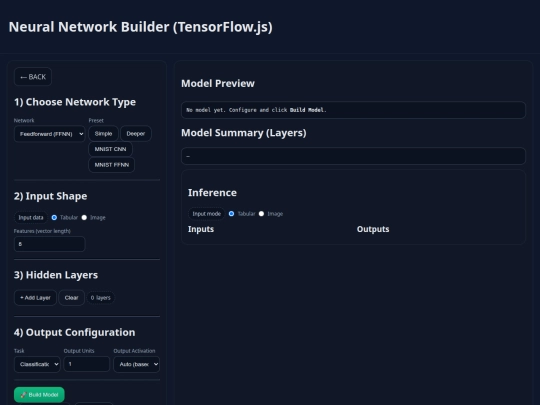Select Tabular input data radio
The image size is (540, 405).
54,218
